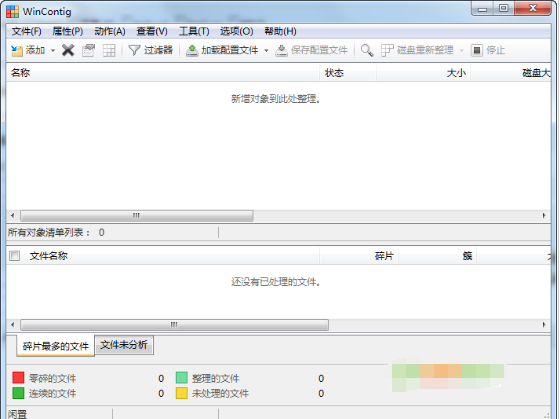Click the 零碎的文件 legend label

point(52,378)
